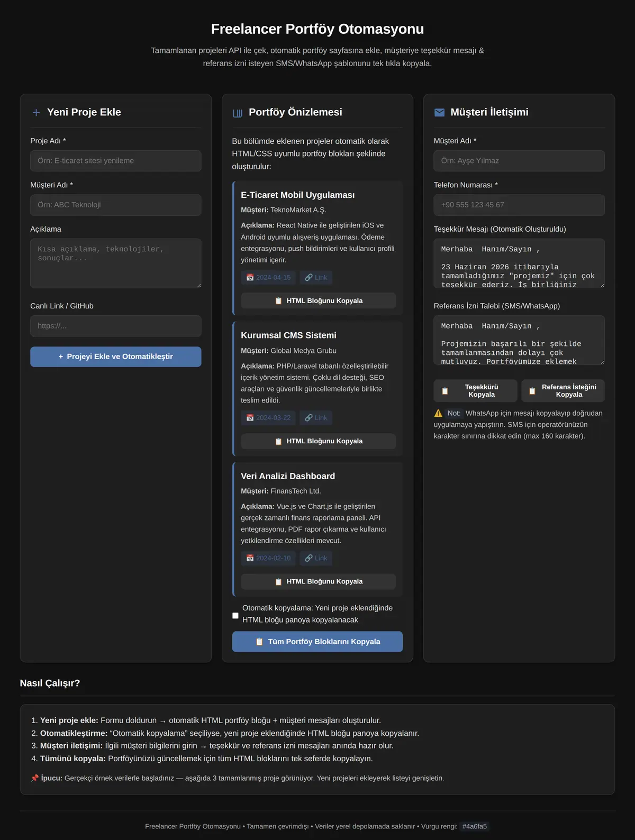Focus the Müşteri Adı field in Yeni Proje Ekle

click(116, 205)
